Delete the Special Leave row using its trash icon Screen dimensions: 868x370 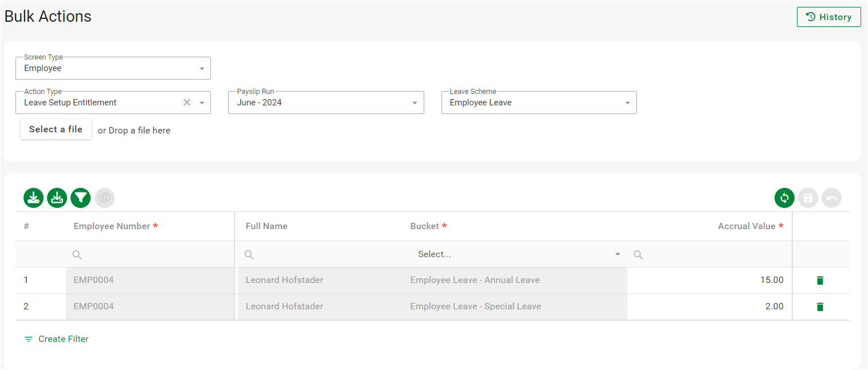(820, 306)
